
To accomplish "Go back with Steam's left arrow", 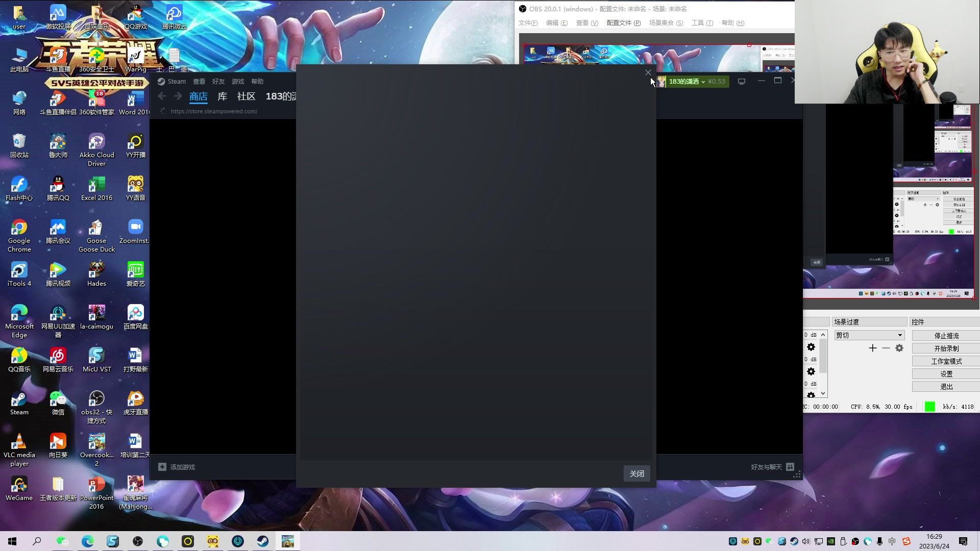I will [162, 96].
